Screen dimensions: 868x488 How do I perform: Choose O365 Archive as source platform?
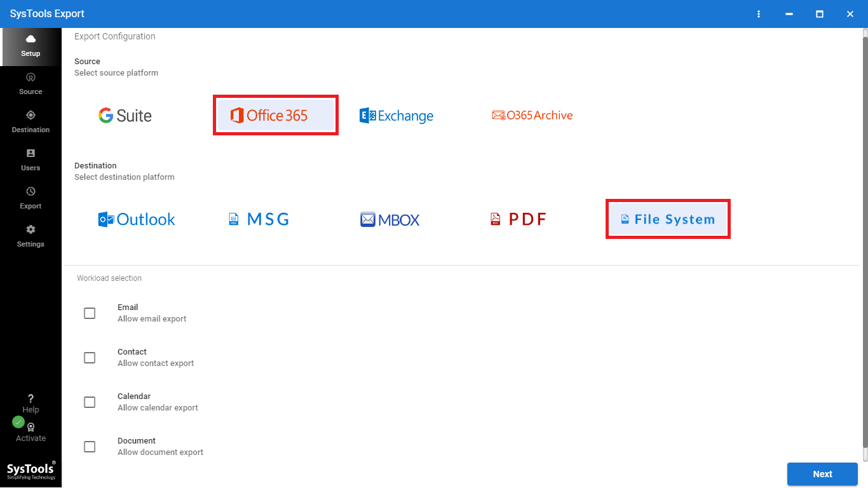[532, 115]
